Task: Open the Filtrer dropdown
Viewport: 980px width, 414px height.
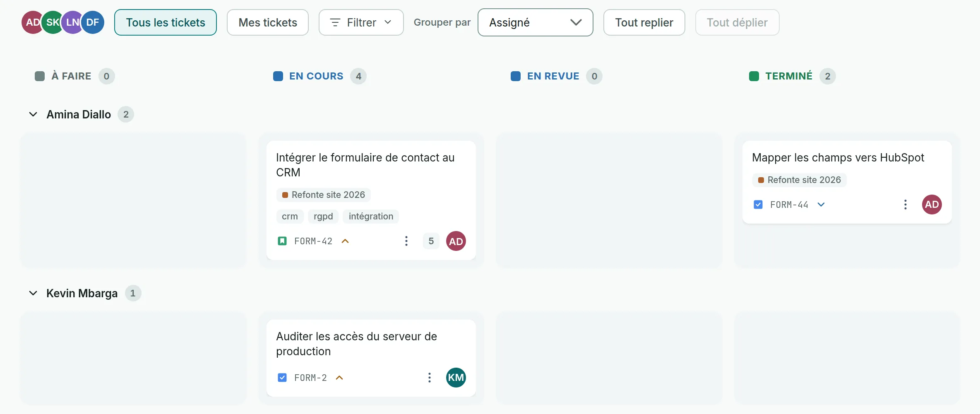Action: click(x=361, y=22)
